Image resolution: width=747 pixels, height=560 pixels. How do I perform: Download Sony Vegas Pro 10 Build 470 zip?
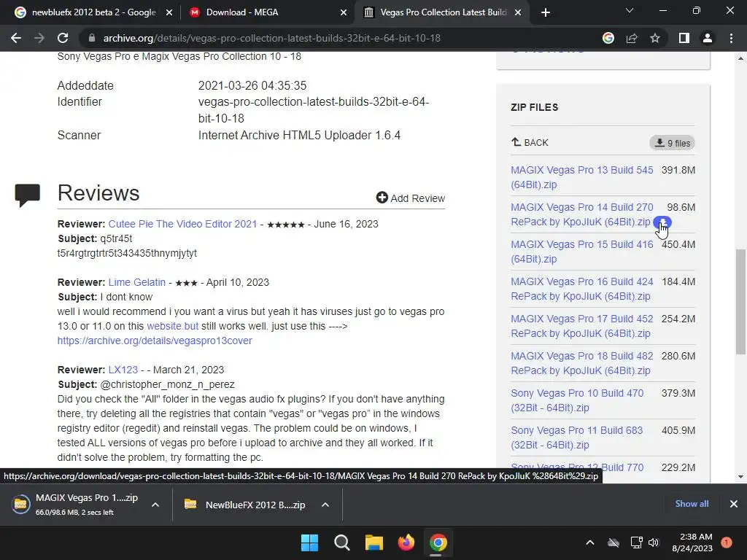click(577, 400)
